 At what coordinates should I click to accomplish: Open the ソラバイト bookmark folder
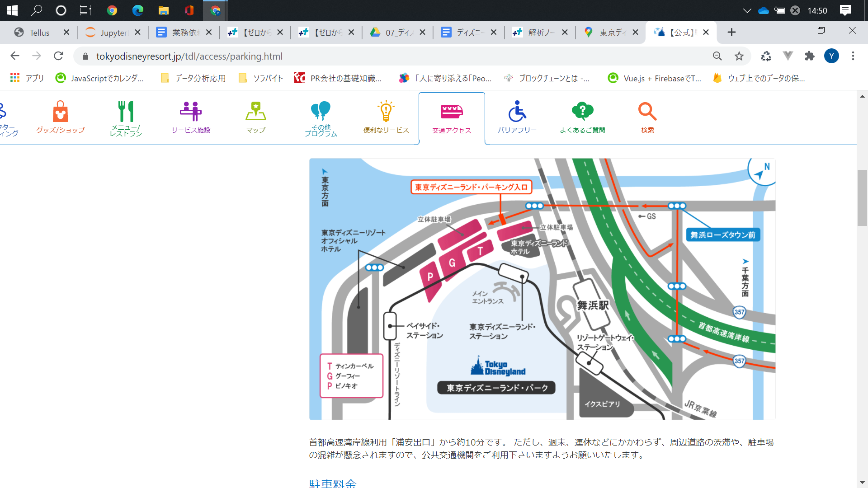tap(261, 78)
